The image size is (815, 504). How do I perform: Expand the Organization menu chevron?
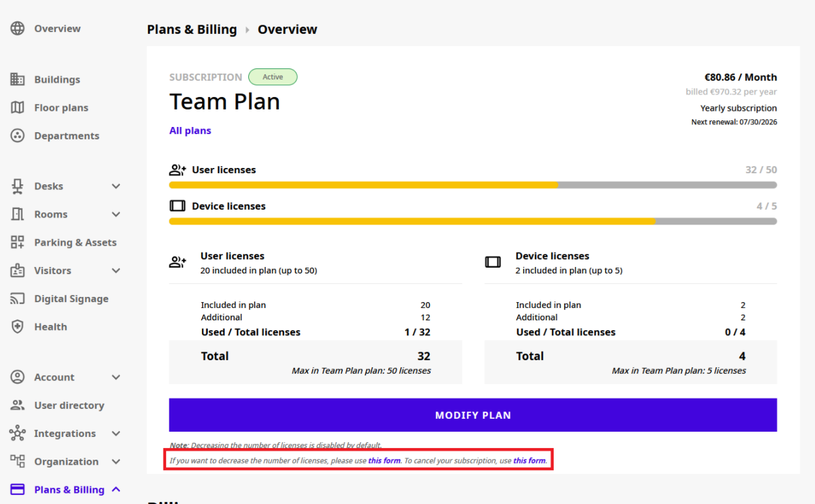click(116, 461)
